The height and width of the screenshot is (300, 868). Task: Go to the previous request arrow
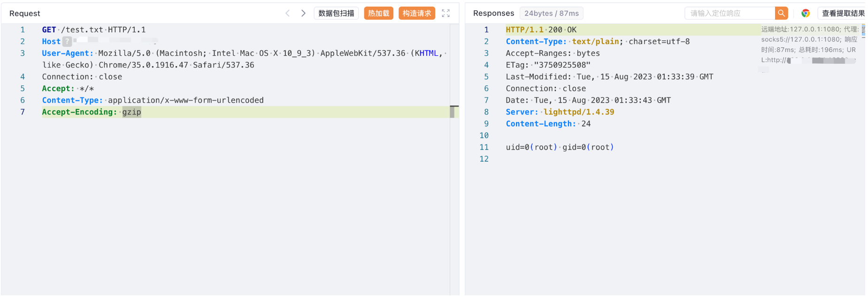pyautogui.click(x=287, y=13)
